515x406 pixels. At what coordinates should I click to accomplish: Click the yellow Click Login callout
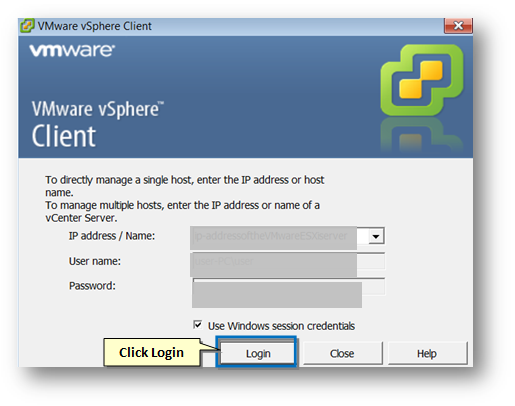pos(152,352)
